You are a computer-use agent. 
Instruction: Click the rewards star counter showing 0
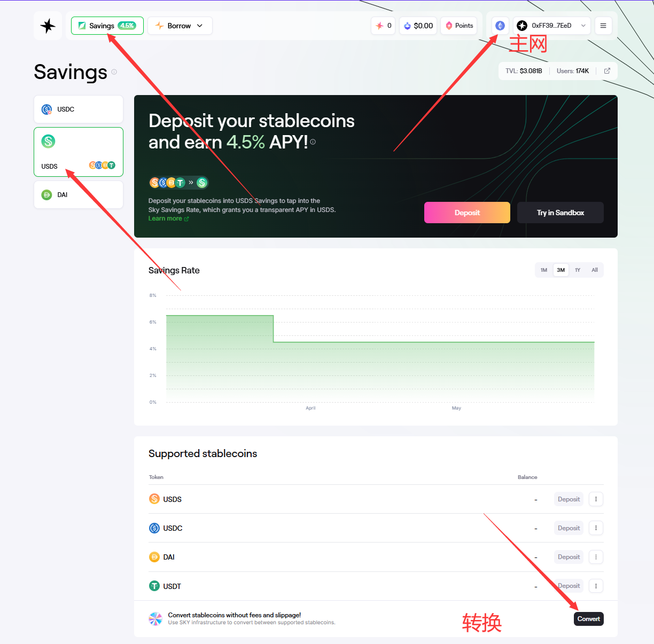[x=383, y=26]
